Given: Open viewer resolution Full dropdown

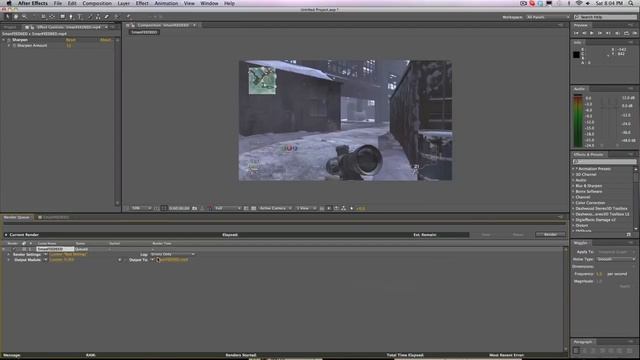Looking at the screenshot, I should pyautogui.click(x=227, y=208).
